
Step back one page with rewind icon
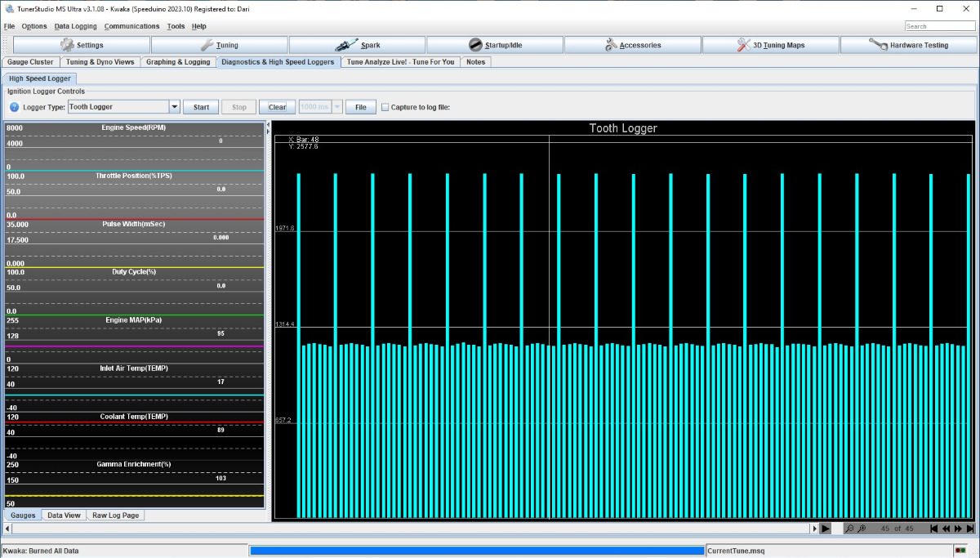pos(946,529)
